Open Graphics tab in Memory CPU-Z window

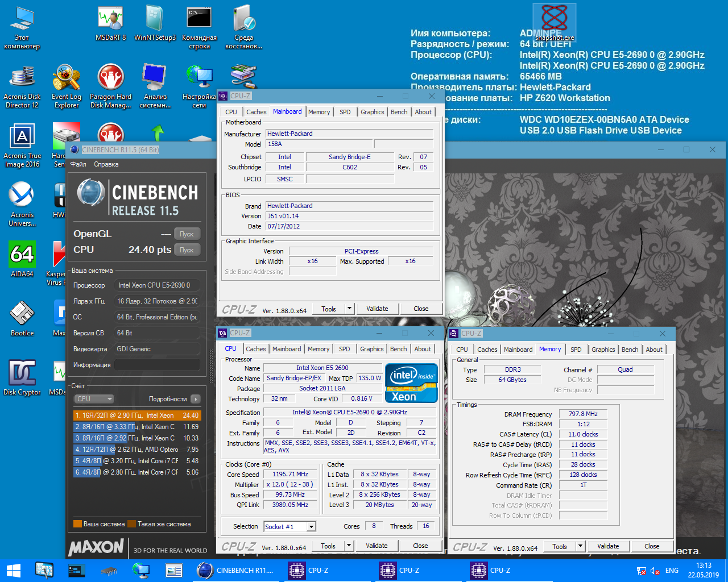(603, 350)
